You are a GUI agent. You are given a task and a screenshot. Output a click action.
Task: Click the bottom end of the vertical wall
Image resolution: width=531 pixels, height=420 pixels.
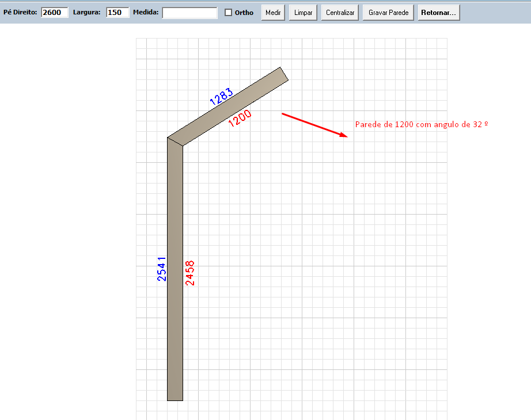175,397
